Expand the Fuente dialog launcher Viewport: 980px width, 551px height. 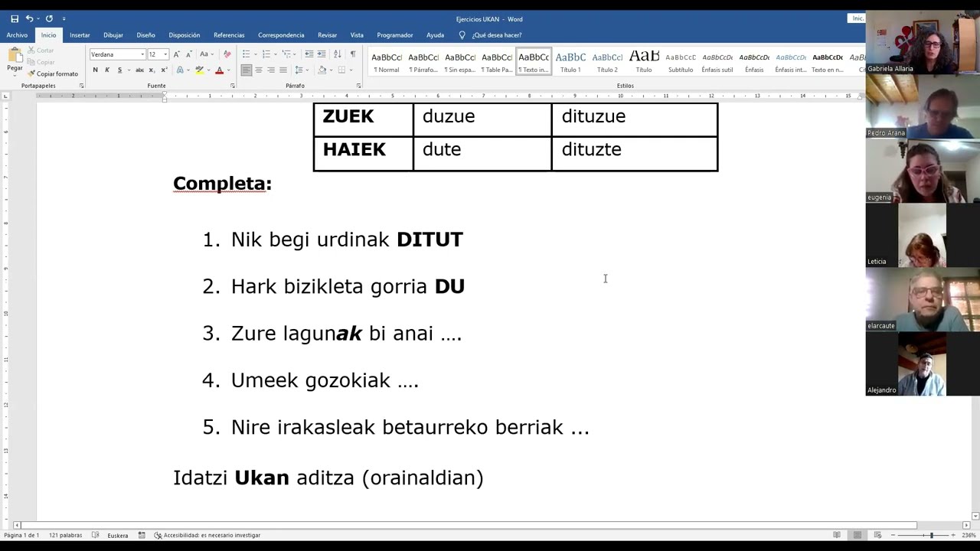click(x=233, y=86)
